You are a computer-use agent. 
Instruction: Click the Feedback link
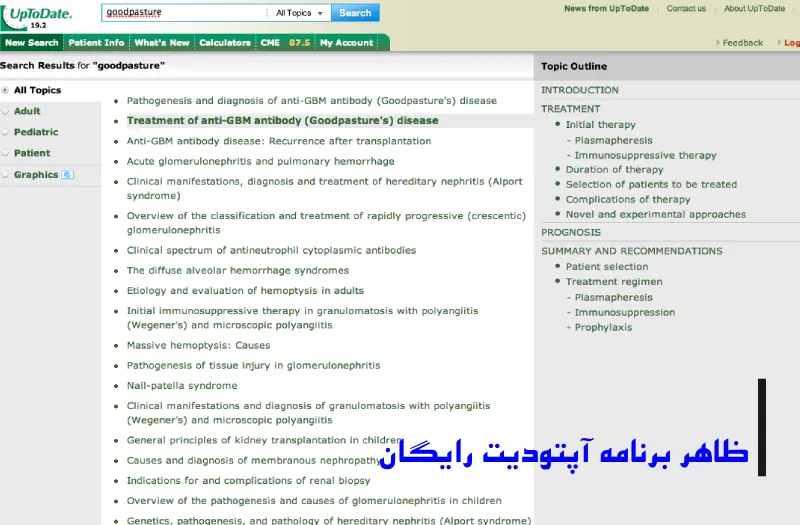coord(742,43)
